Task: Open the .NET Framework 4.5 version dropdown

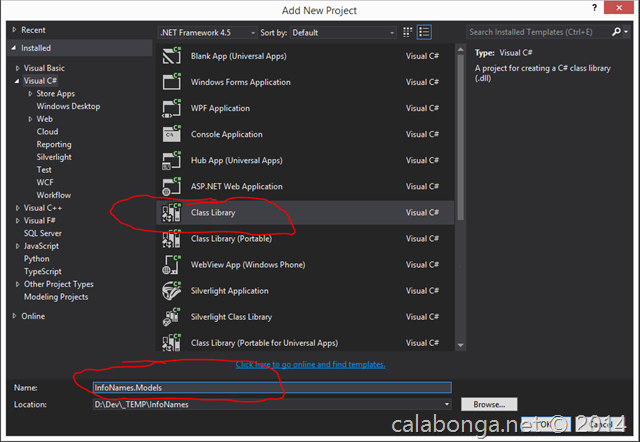Action: click(207, 32)
